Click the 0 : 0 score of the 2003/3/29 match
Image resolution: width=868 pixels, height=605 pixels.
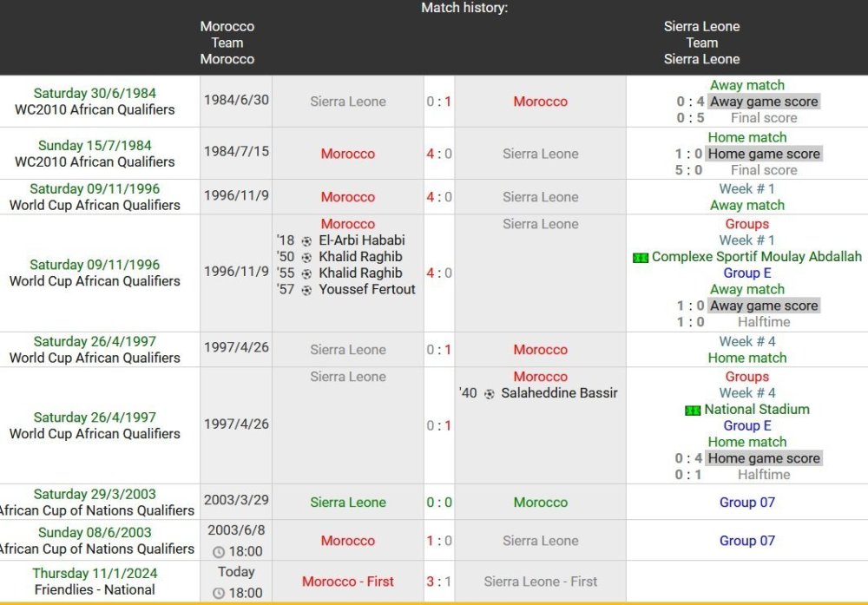[439, 503]
